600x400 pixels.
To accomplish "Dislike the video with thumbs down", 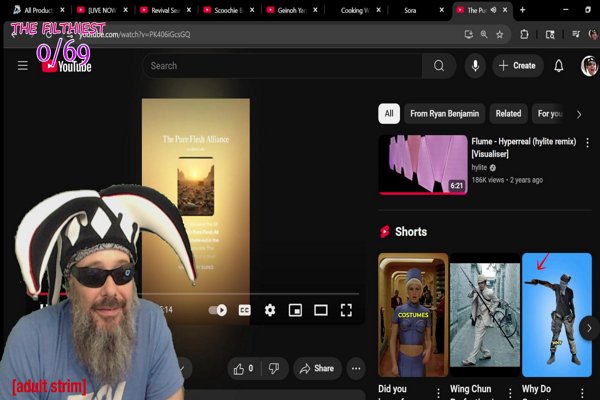I will [274, 368].
